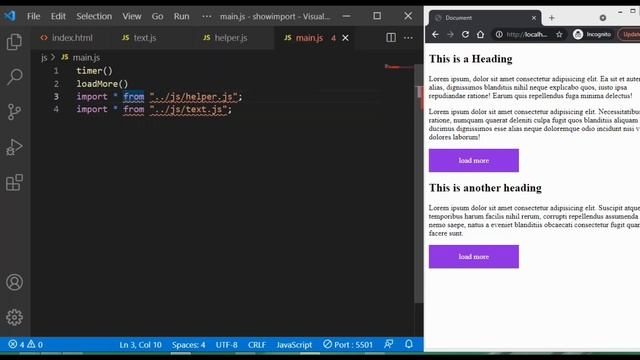Click the 'This is another heading' text

[x=485, y=188]
